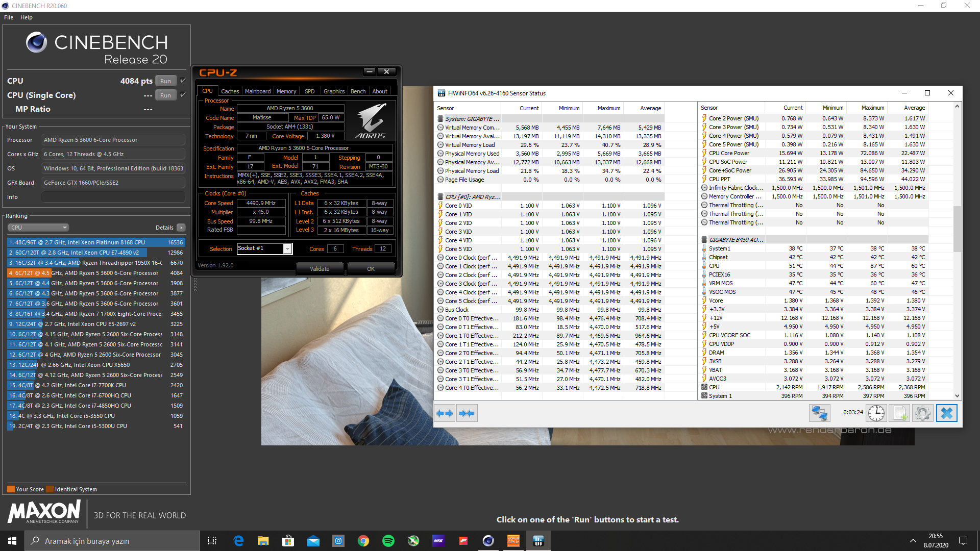Click the Validate button in CPU-Z

pos(320,269)
